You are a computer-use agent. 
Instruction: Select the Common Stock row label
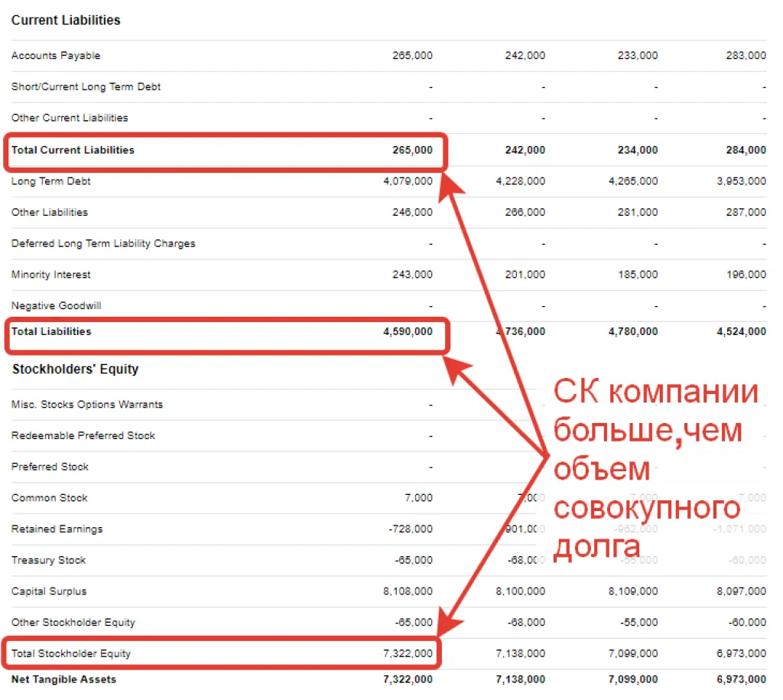pyautogui.click(x=50, y=498)
